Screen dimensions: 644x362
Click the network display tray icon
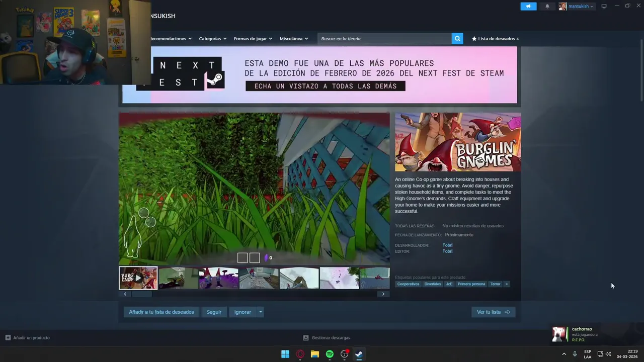coord(600,354)
